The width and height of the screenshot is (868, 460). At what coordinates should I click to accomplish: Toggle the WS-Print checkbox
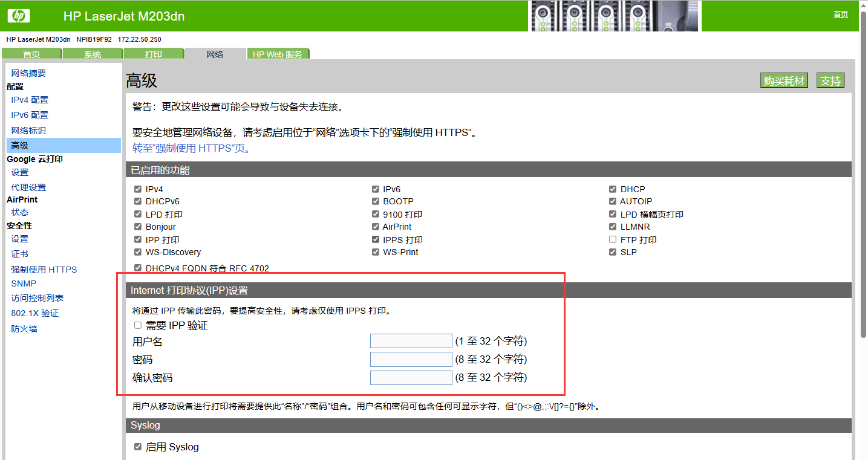pyautogui.click(x=376, y=252)
